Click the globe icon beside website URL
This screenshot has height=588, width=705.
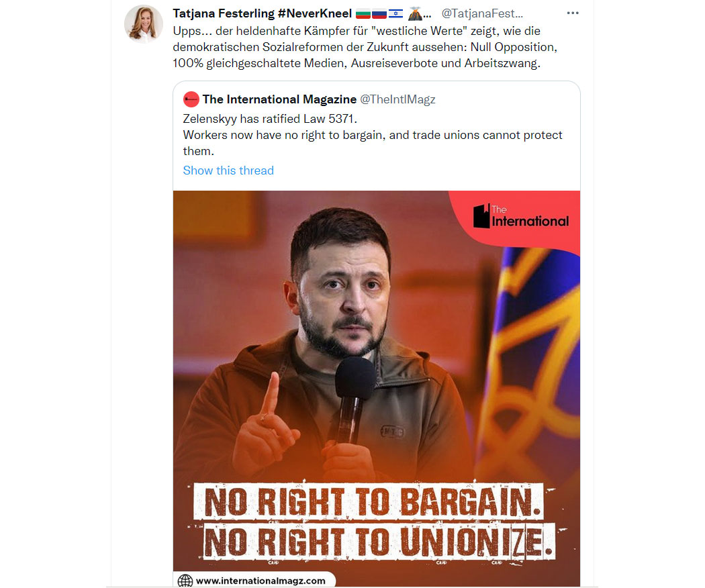[x=185, y=581]
